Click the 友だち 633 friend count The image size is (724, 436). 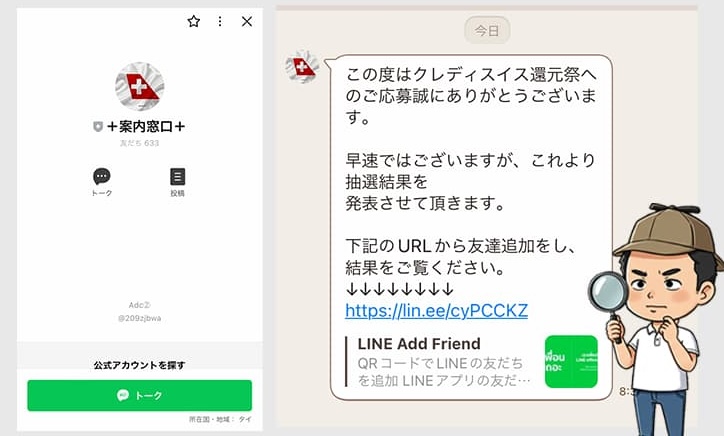[x=139, y=143]
